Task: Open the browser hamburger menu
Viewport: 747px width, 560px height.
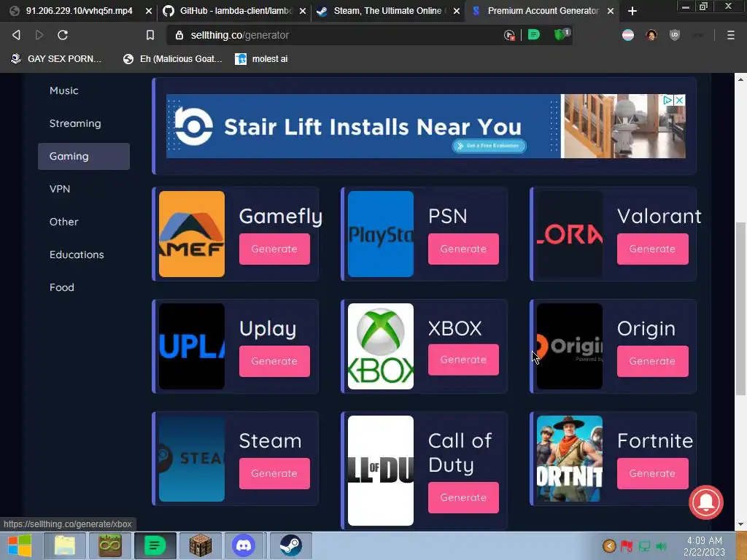Action: point(730,35)
